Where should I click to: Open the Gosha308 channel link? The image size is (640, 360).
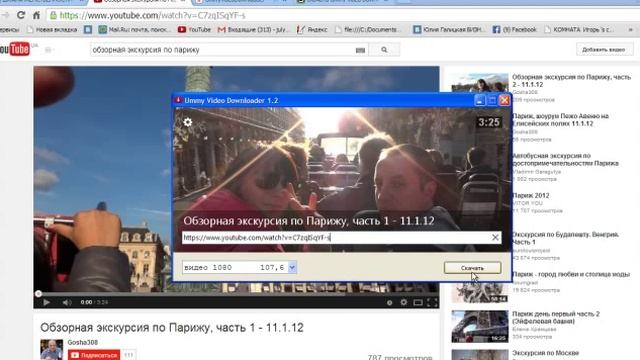coord(82,342)
